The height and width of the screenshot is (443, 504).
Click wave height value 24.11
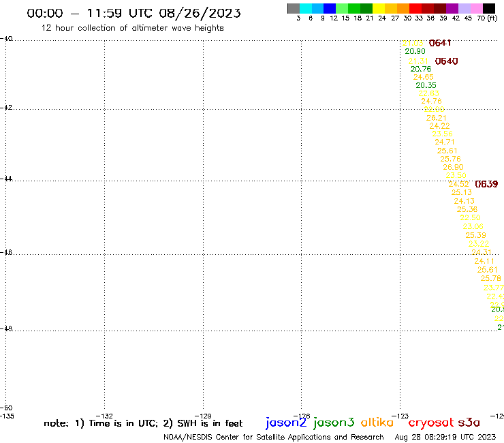point(484,261)
